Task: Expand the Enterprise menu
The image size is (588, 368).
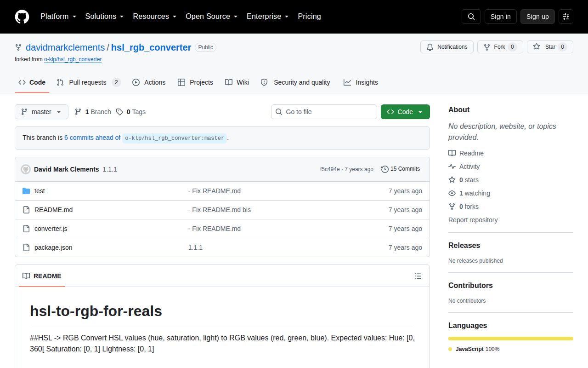Action: (x=267, y=17)
